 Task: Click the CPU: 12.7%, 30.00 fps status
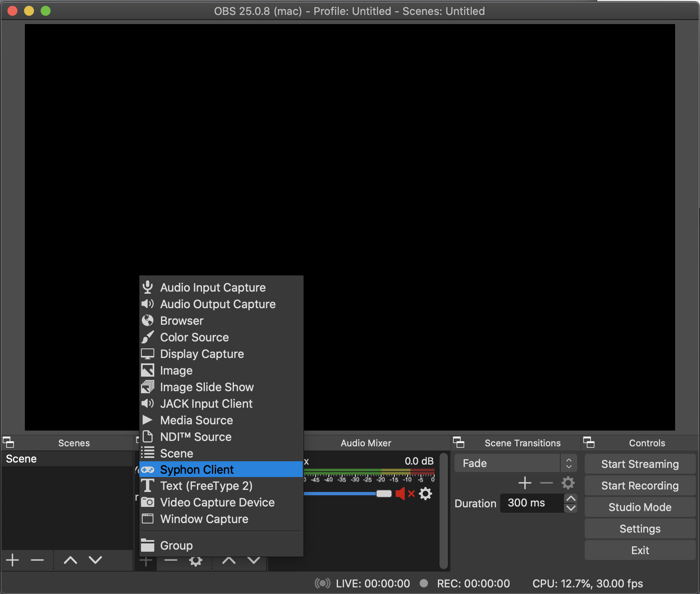[588, 583]
